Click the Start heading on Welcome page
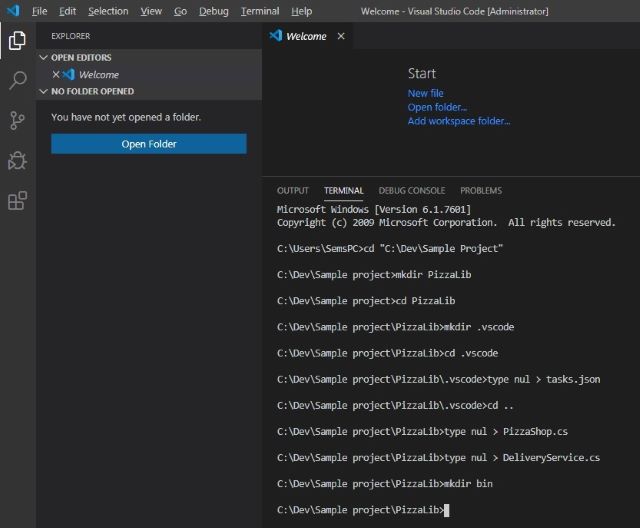The width and height of the screenshot is (640, 528). click(x=422, y=73)
